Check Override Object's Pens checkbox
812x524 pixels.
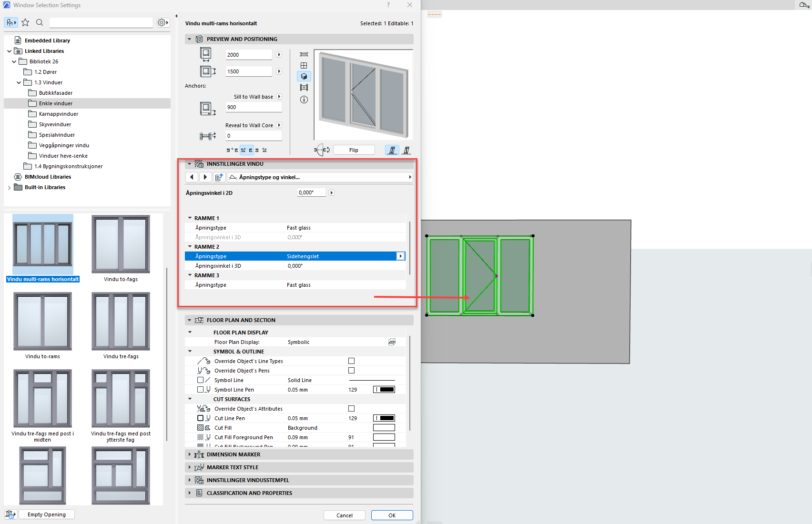[x=351, y=371]
